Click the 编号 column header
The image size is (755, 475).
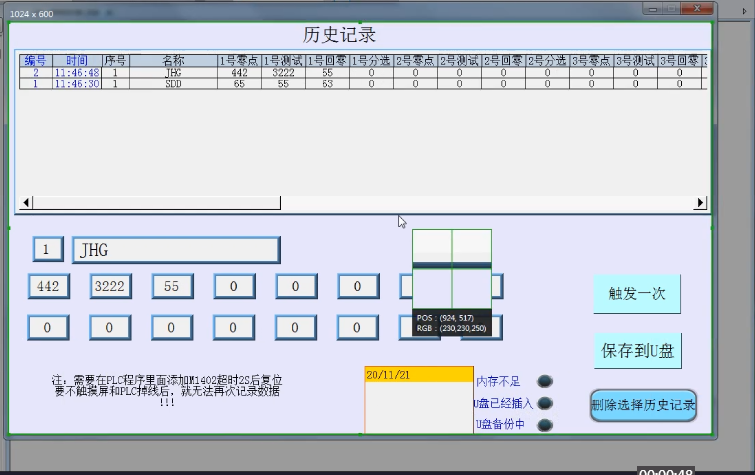pos(36,61)
